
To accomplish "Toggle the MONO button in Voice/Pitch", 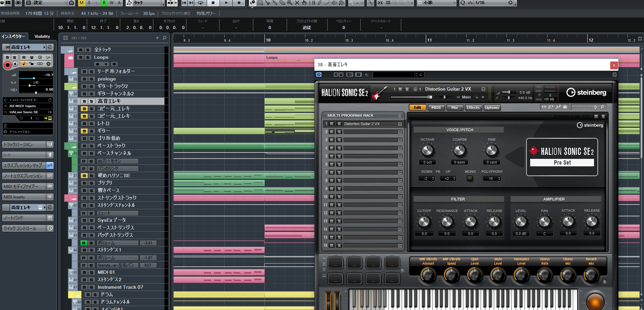I will click(470, 178).
